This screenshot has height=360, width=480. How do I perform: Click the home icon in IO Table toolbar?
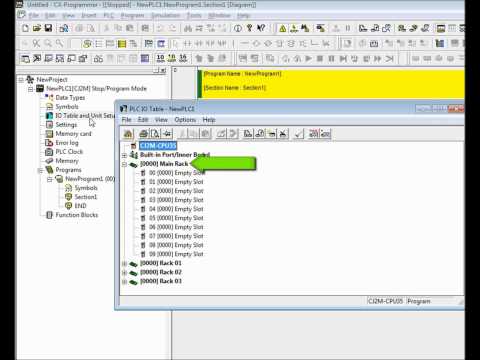(x=128, y=134)
